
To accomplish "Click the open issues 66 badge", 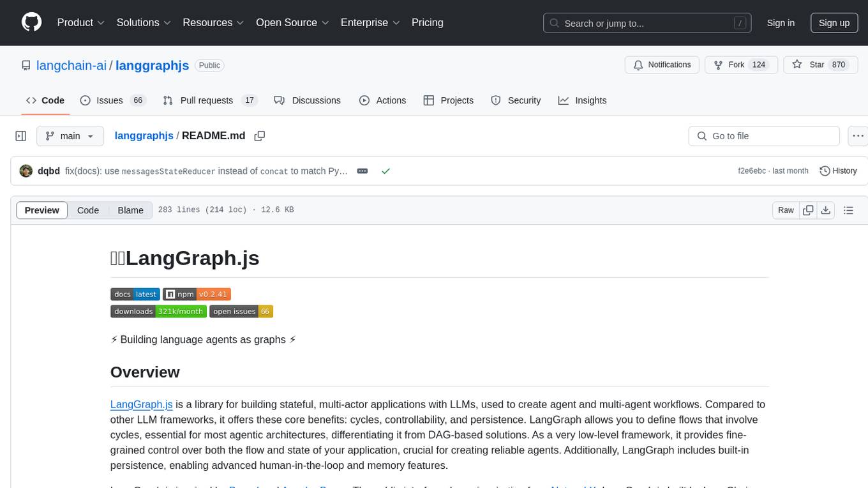I will tap(241, 311).
